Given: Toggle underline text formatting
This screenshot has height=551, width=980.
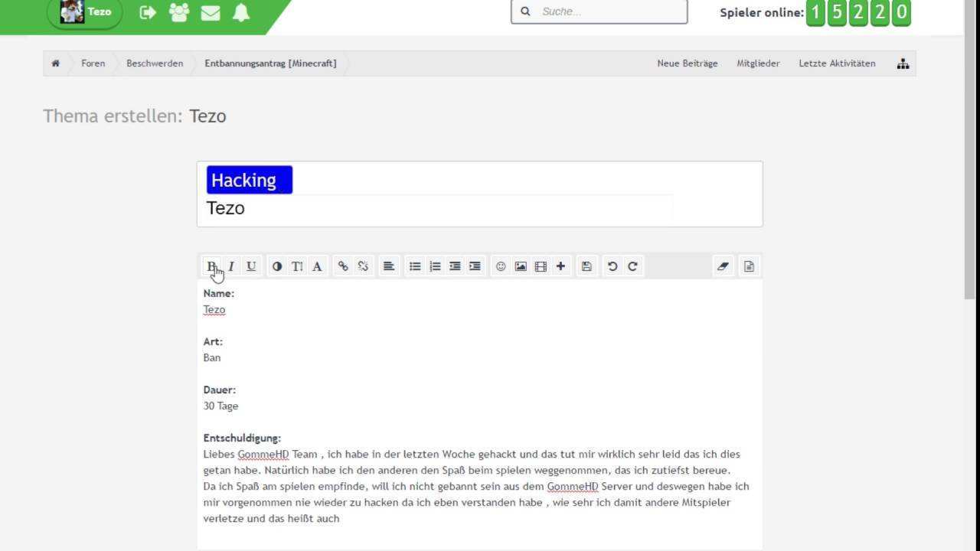Looking at the screenshot, I should [251, 266].
